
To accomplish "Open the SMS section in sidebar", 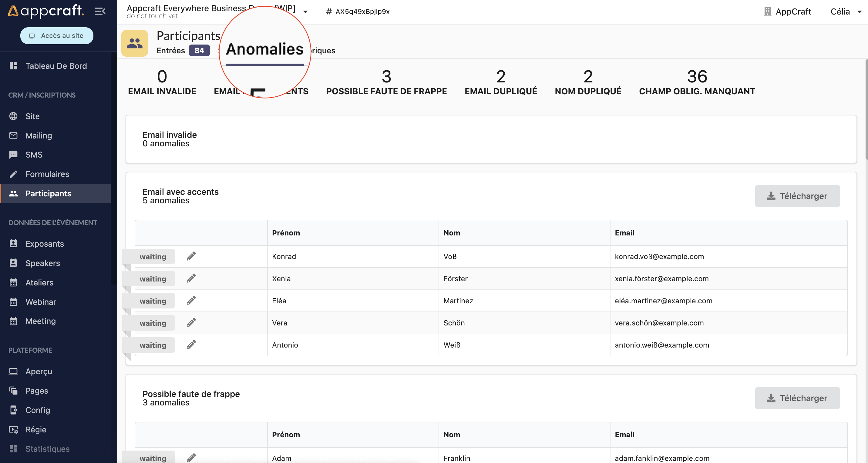I will pos(34,155).
